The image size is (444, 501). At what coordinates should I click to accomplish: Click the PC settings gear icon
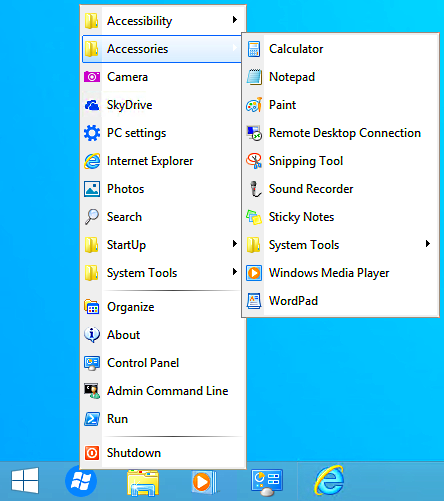[x=92, y=133]
